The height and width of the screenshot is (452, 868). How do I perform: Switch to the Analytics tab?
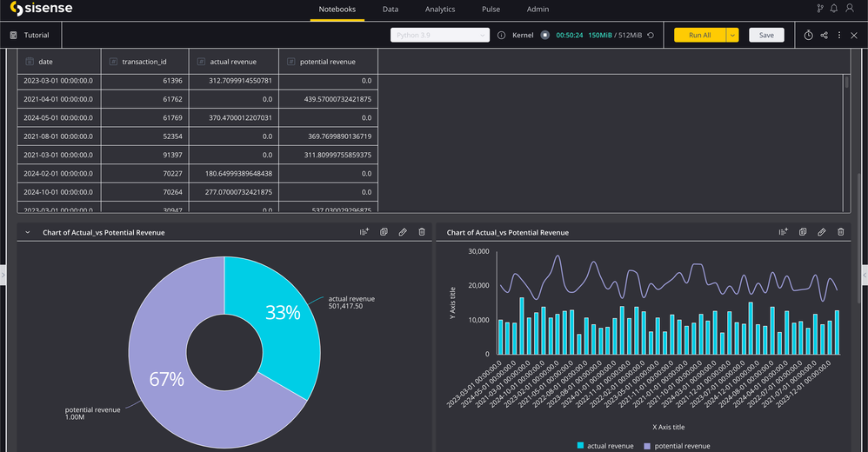(x=440, y=10)
